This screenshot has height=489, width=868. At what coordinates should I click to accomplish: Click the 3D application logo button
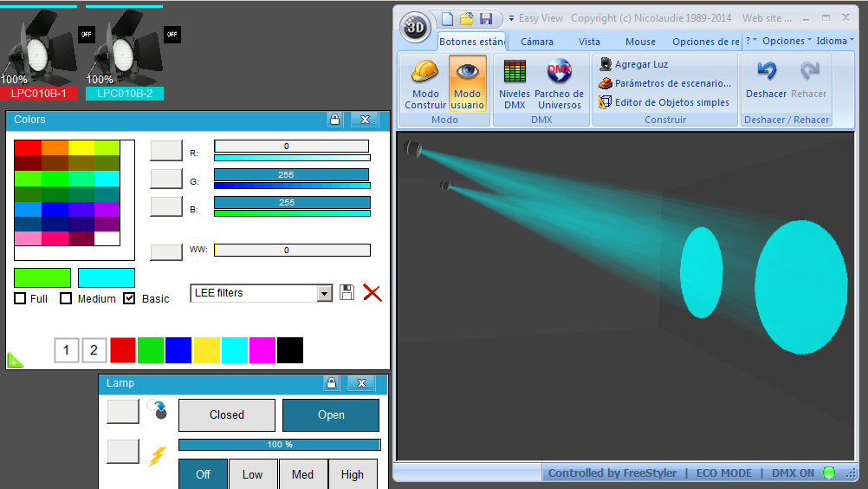tap(415, 27)
